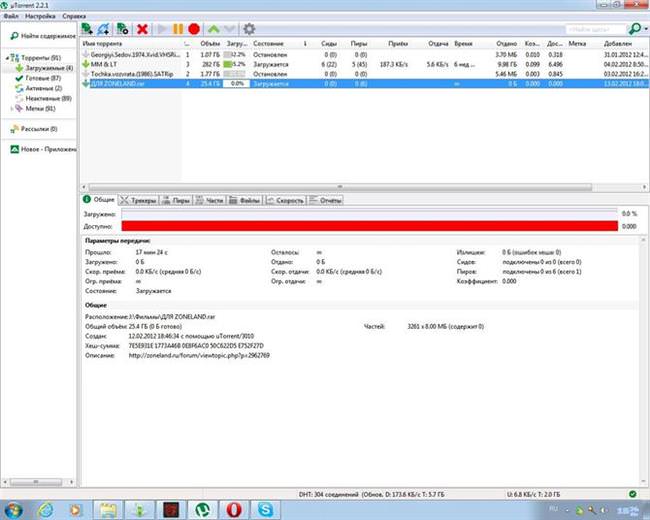Switch to the Файлы tab
Image resolution: width=650 pixels, height=520 pixels.
click(x=245, y=201)
